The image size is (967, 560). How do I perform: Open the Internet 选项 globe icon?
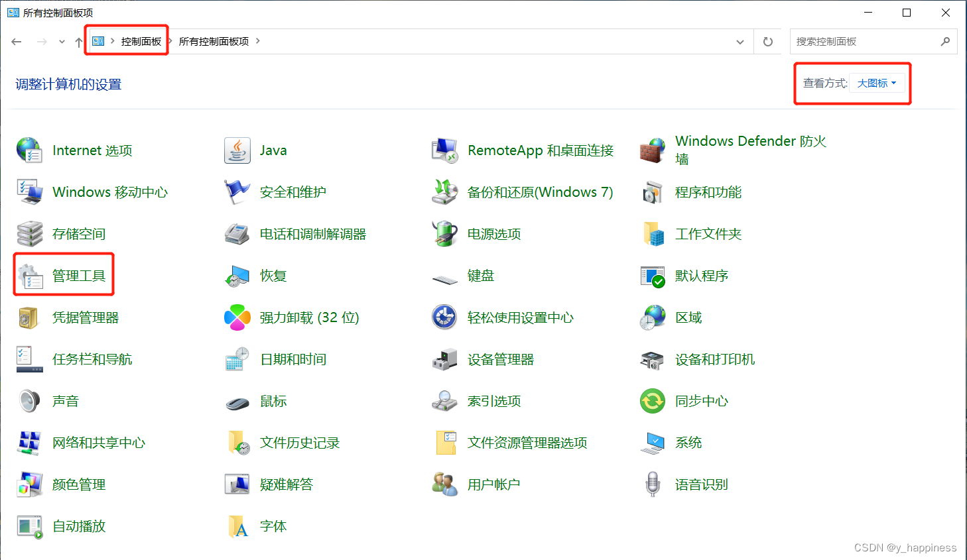(x=29, y=150)
